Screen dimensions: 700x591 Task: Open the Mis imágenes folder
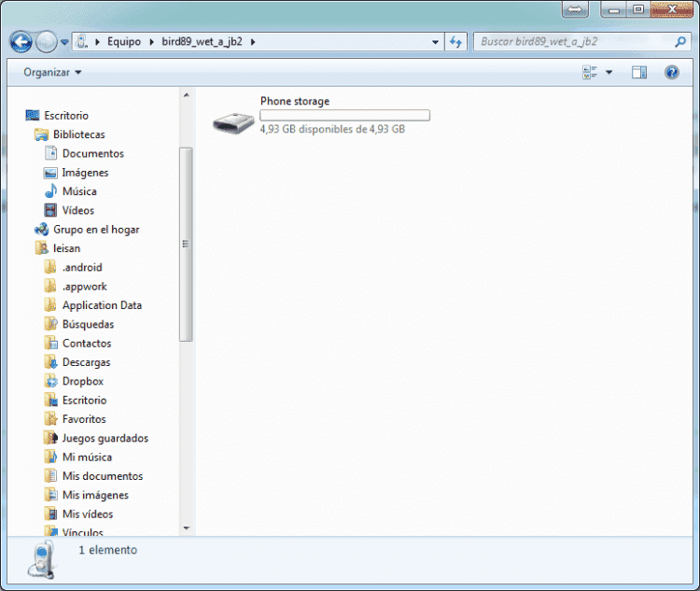tap(95, 495)
